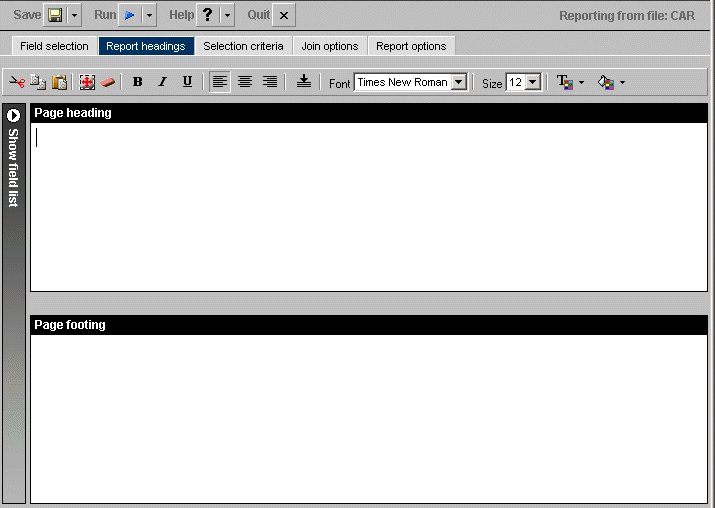Click the icon left of the font label

303,82
